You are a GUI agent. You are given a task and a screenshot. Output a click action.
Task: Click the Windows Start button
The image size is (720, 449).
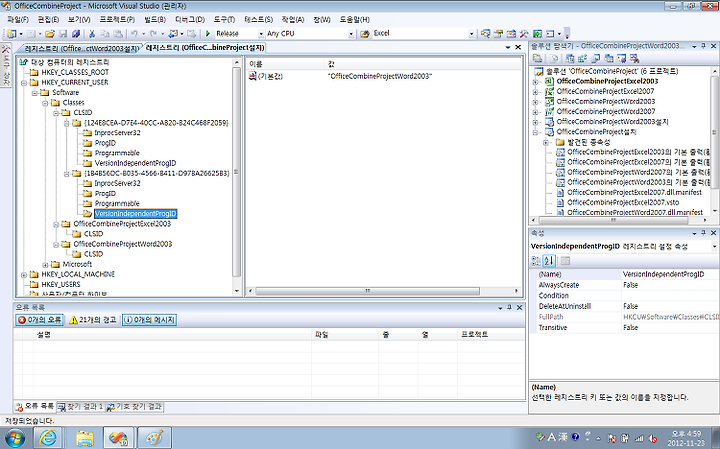tap(14, 438)
